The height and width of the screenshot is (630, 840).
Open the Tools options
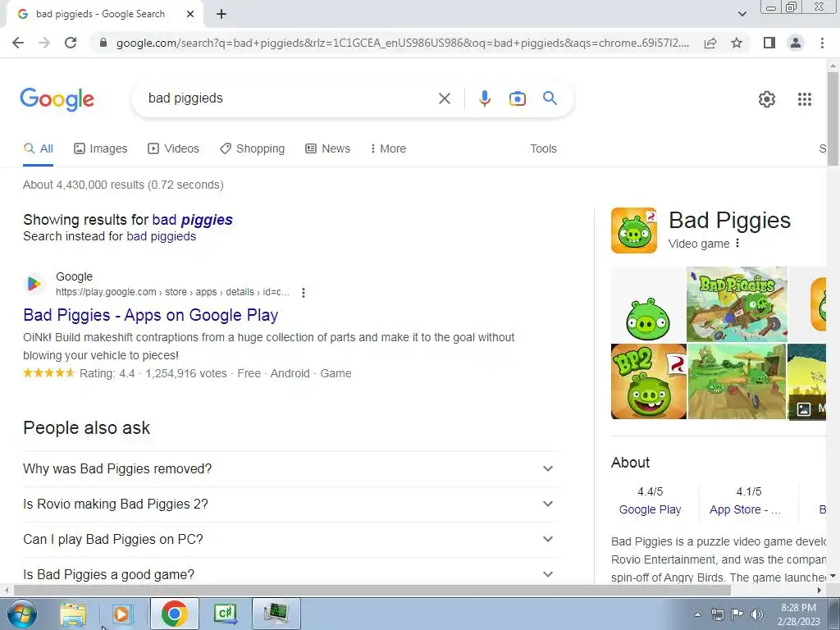tap(543, 149)
